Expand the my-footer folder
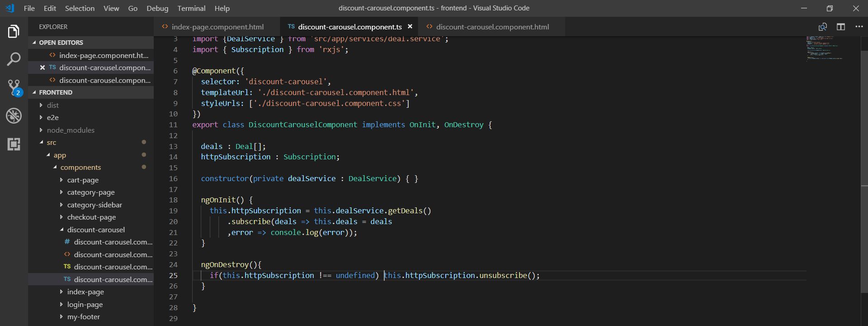The height and width of the screenshot is (326, 868). coord(91,316)
